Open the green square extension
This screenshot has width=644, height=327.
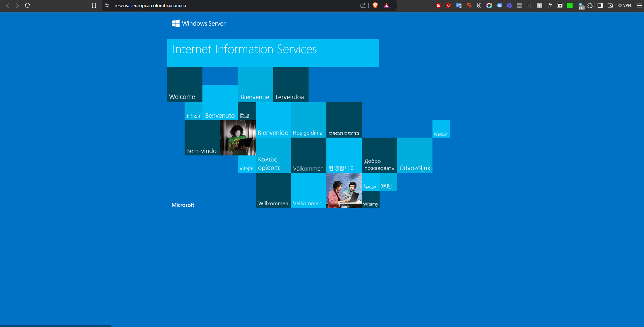click(x=570, y=5)
